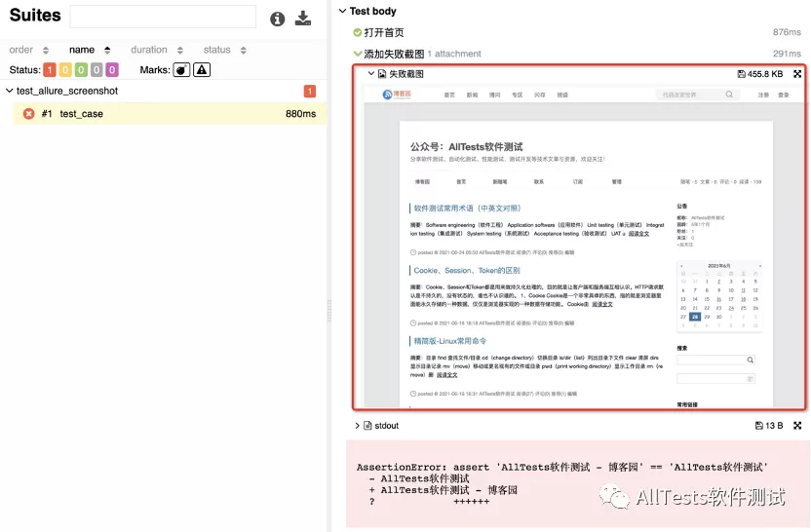Click the failed count badge of test_allure_screenshot

[309, 92]
